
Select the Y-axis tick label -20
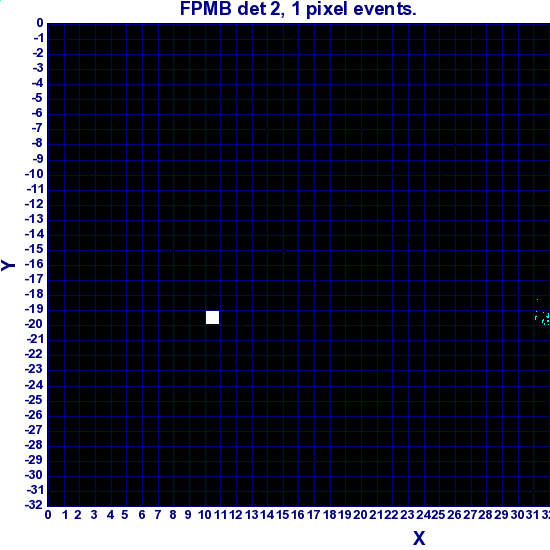coord(34,324)
